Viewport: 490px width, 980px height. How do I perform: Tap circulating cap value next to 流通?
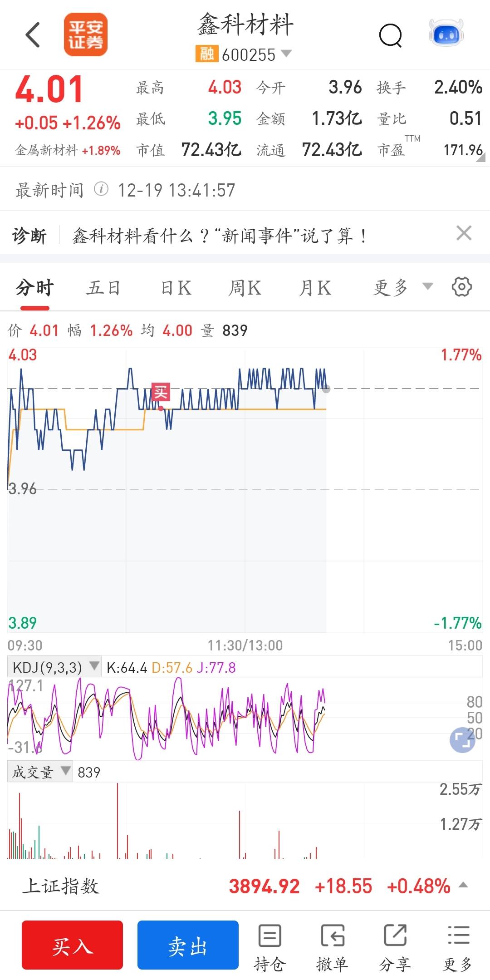[332, 149]
